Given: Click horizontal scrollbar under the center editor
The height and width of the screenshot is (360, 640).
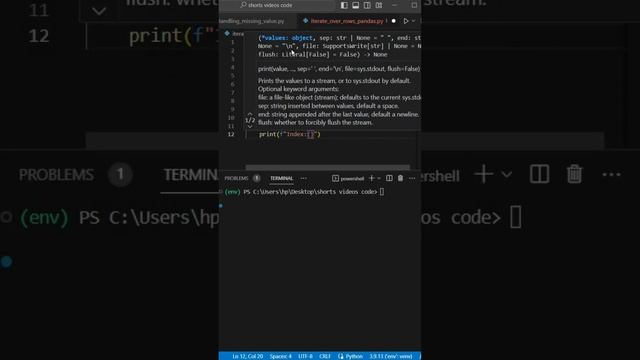Looking at the screenshot, I should (327, 167).
